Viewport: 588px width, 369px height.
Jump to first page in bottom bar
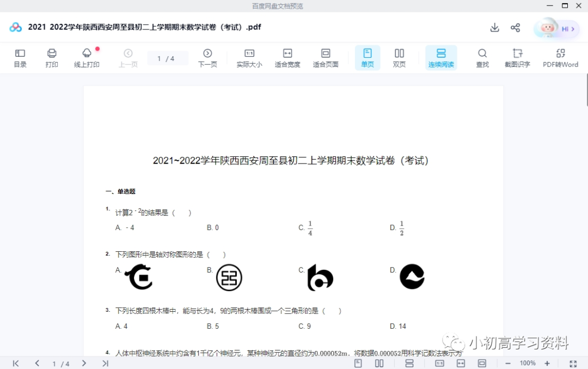(x=16, y=363)
